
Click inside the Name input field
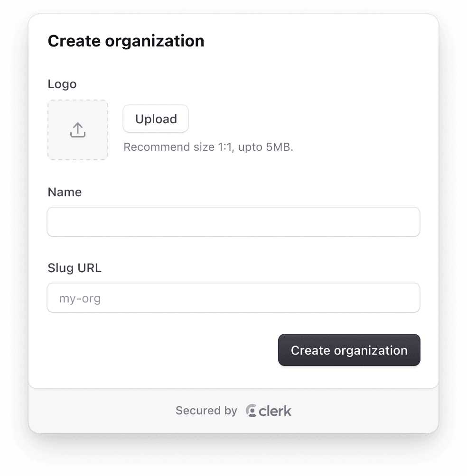click(x=233, y=221)
